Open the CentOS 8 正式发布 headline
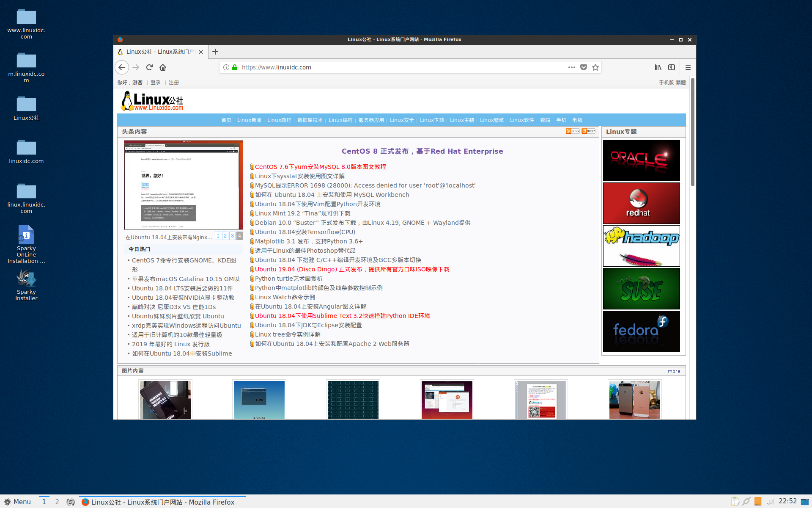The width and height of the screenshot is (812, 508). click(422, 151)
